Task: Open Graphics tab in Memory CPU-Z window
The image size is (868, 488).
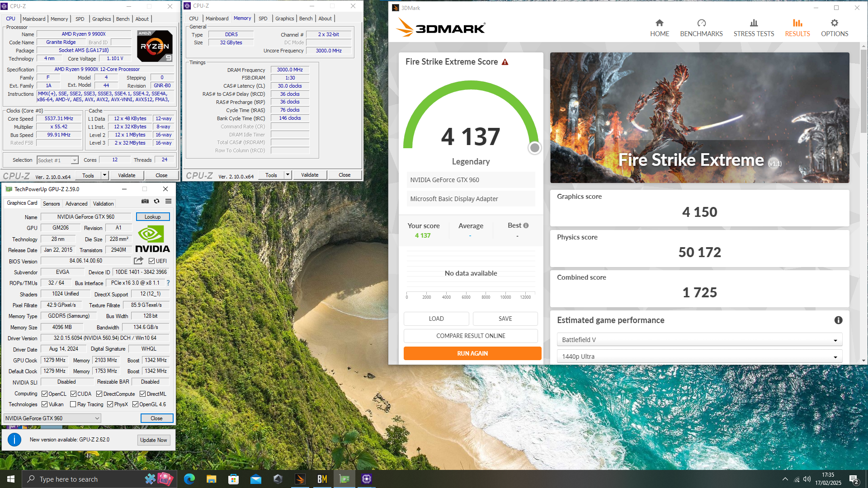Action: pos(285,19)
